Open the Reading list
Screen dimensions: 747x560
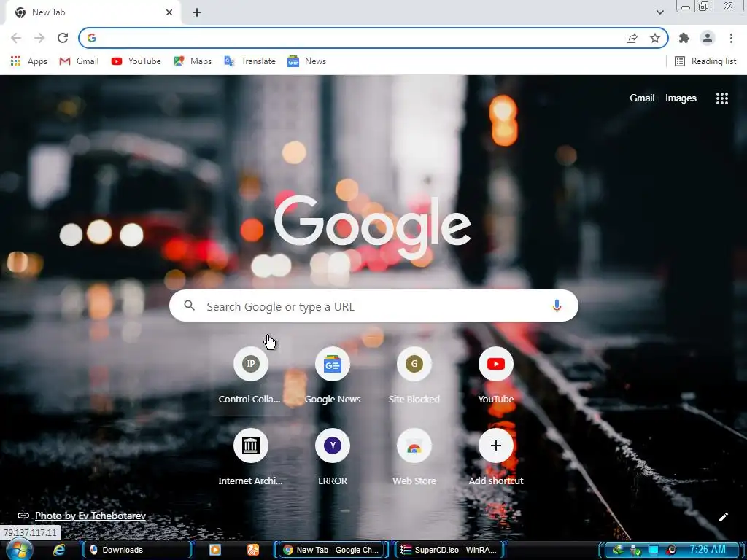click(705, 61)
